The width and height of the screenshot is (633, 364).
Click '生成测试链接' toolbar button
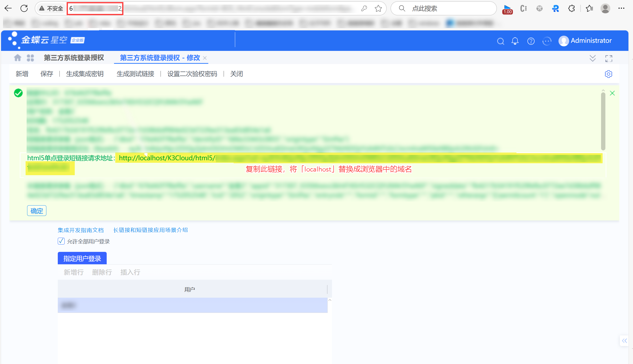[135, 74]
